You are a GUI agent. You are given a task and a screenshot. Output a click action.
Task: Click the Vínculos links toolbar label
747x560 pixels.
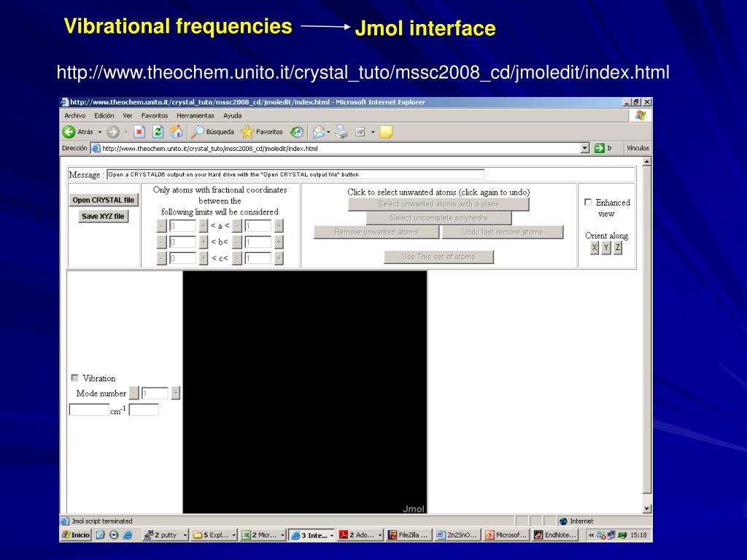(x=638, y=148)
